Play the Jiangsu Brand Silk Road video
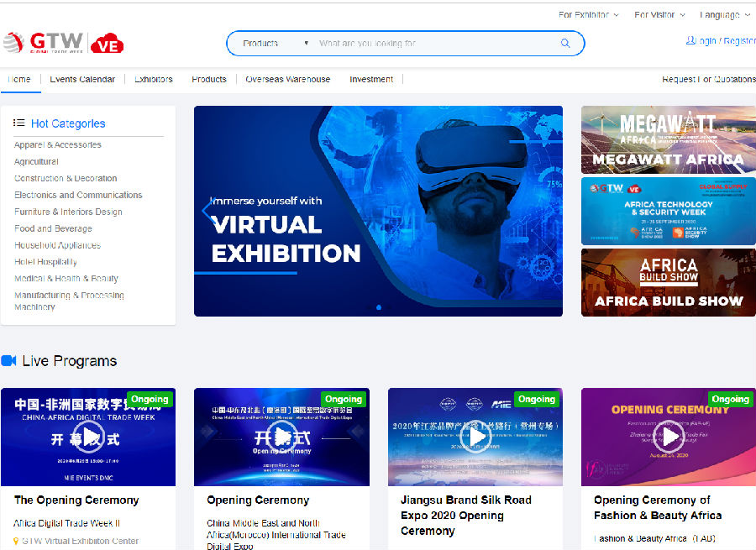756x550 pixels. pos(477,437)
